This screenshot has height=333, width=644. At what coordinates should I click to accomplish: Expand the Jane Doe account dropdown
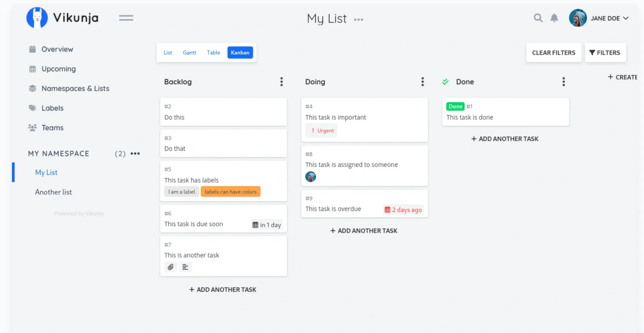click(x=600, y=18)
